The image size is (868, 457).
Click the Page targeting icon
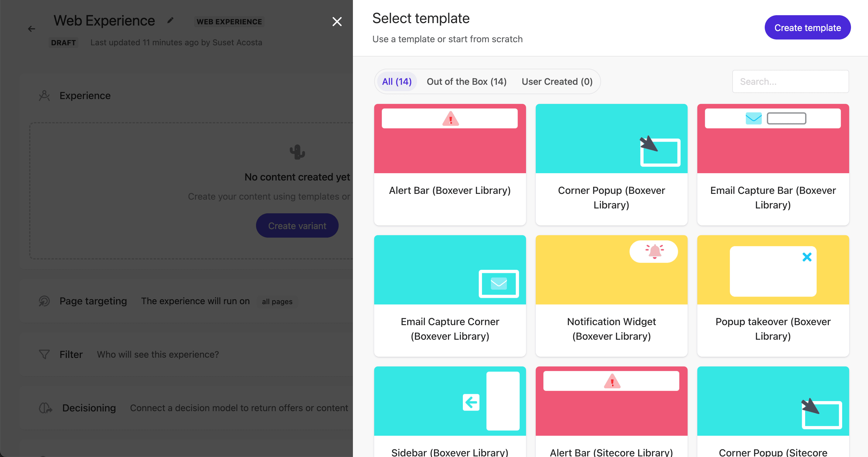pyautogui.click(x=44, y=301)
